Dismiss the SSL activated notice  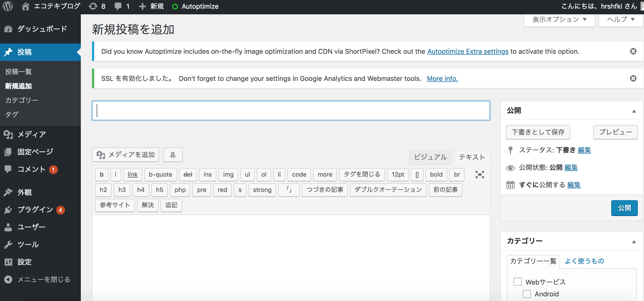[x=633, y=78]
